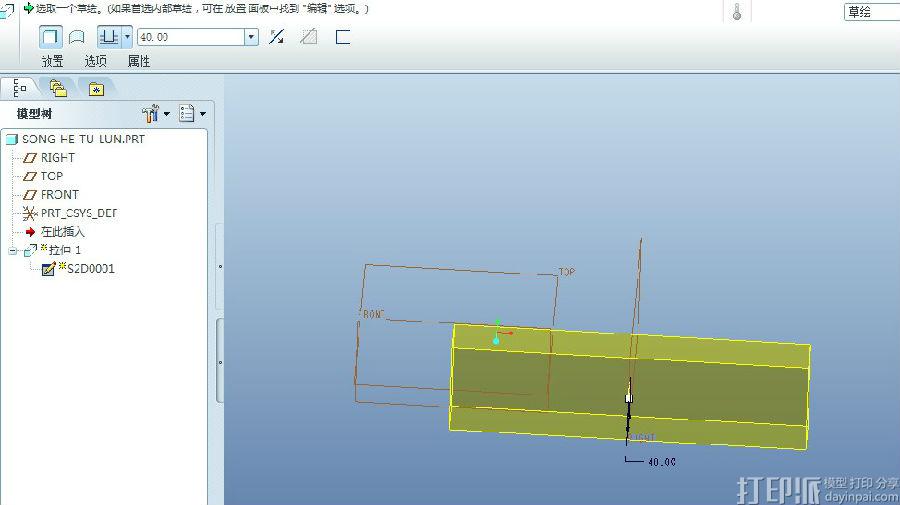
Task: Click the blind depth type icon
Action: (x=108, y=37)
